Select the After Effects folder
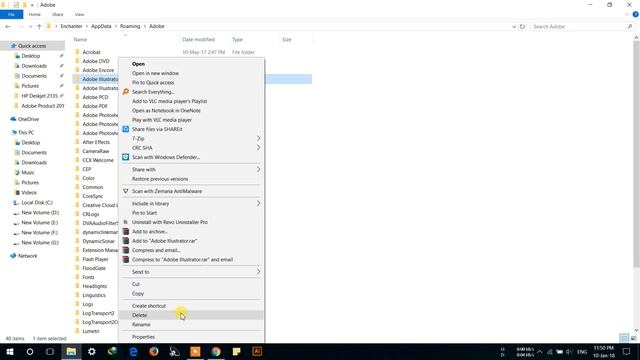This screenshot has height=360, width=640. [96, 142]
